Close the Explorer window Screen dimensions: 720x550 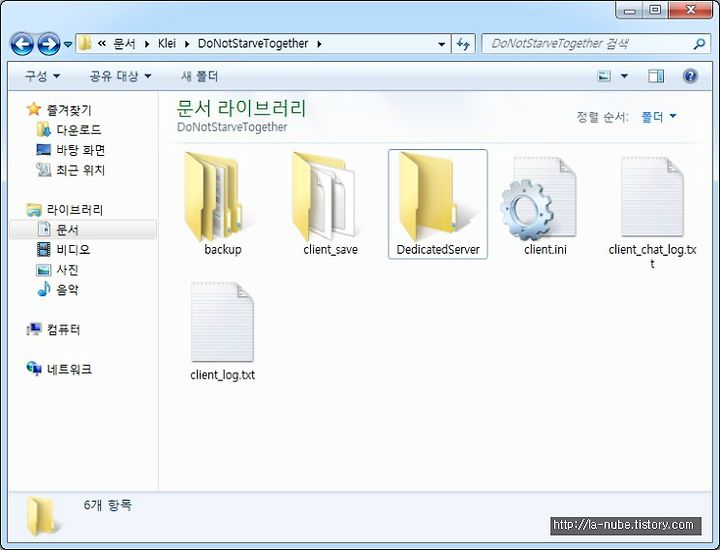click(691, 10)
